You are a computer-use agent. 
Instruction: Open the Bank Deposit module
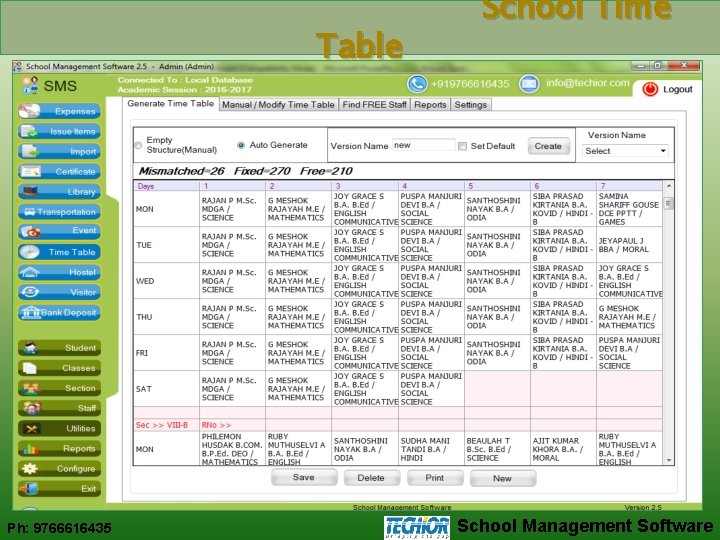59,312
